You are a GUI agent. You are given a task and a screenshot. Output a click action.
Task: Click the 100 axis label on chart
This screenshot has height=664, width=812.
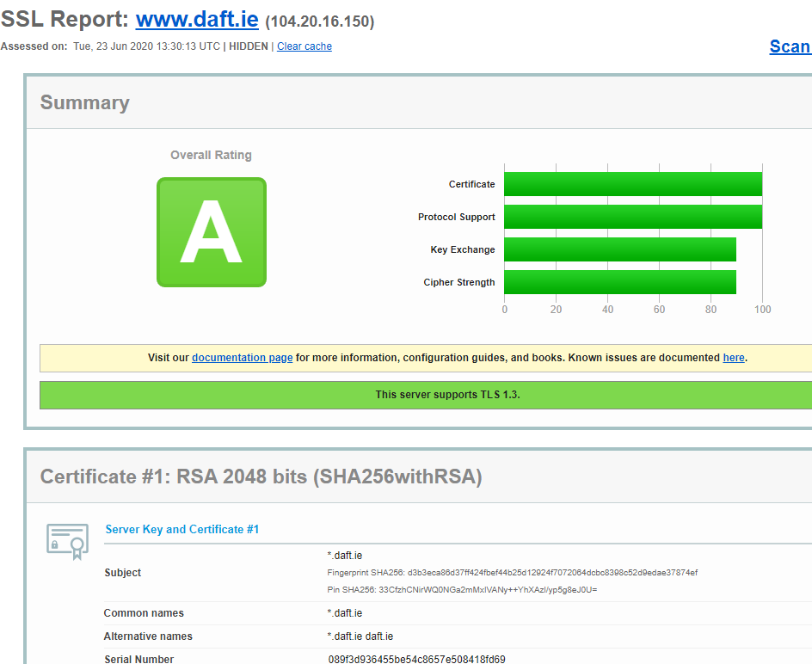762,310
